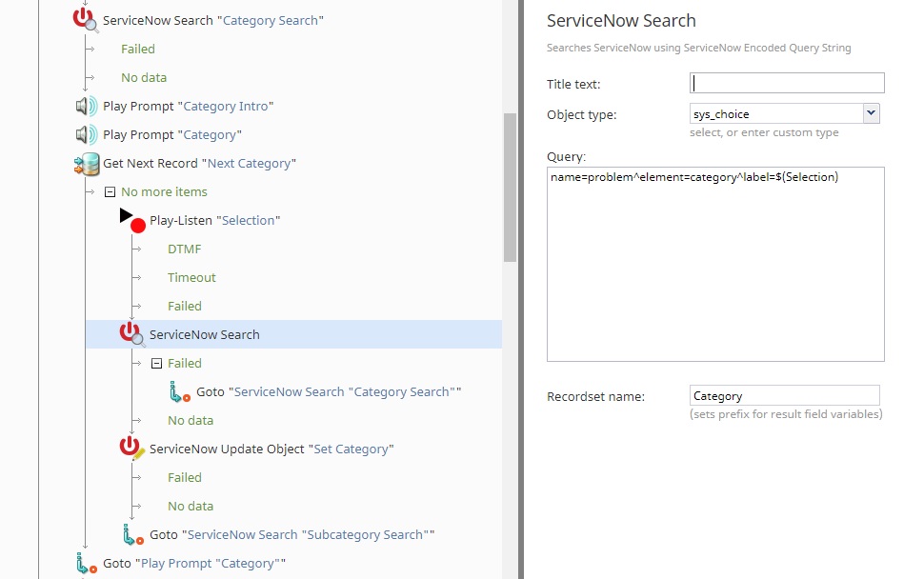The width and height of the screenshot is (924, 579).
Task: Click the ServiceNow Update Object pencil icon
Action: 131,449
